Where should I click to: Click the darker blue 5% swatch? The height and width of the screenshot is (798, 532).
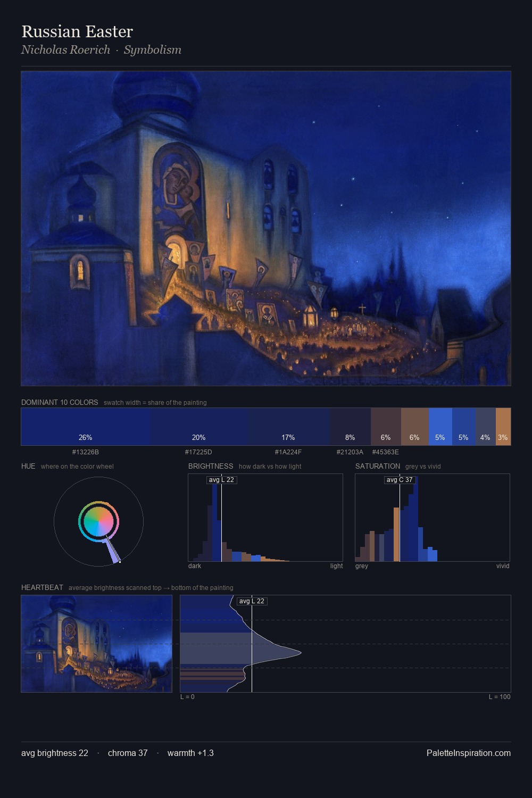pos(463,427)
